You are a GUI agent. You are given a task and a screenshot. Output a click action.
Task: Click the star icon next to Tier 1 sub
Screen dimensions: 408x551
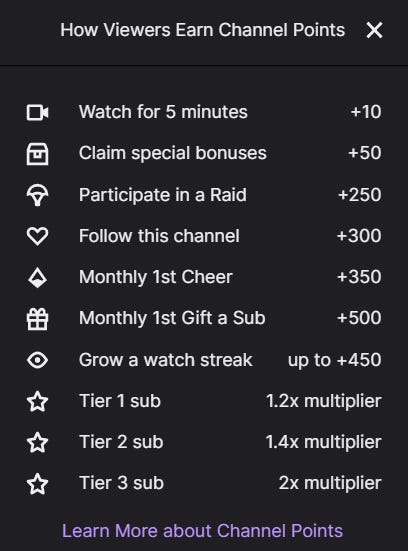[37, 401]
